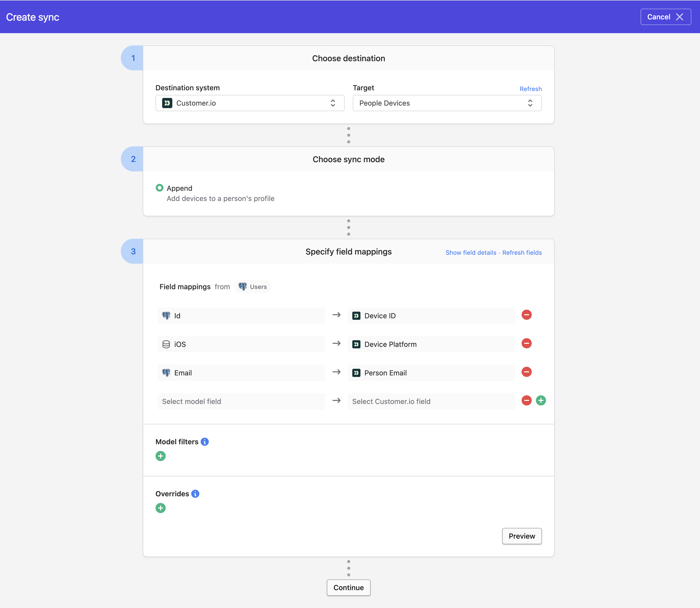700x608 pixels.
Task: Remove the iOS Device Platform mapping row
Action: click(x=526, y=343)
